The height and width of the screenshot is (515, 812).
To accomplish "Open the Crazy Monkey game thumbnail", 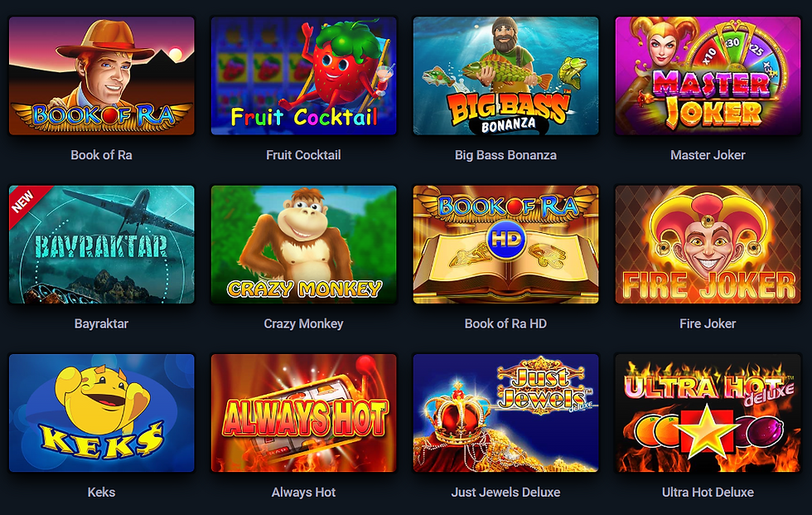I will (x=303, y=245).
